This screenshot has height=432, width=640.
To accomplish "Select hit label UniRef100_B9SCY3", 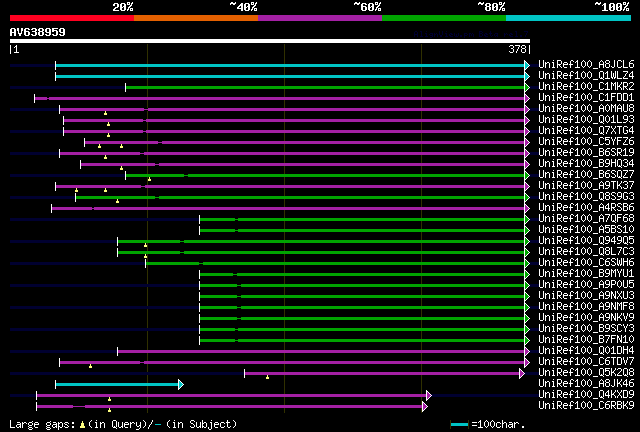I will [586, 328].
